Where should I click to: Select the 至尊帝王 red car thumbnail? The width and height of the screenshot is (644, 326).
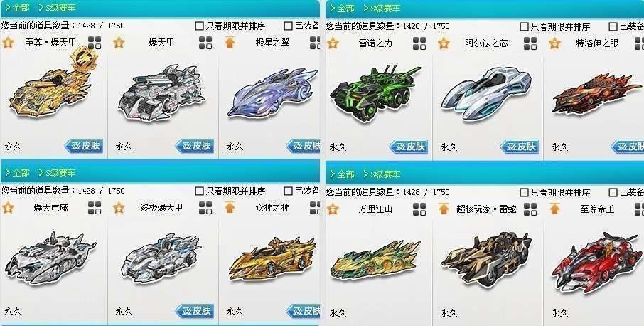pyautogui.click(x=596, y=262)
